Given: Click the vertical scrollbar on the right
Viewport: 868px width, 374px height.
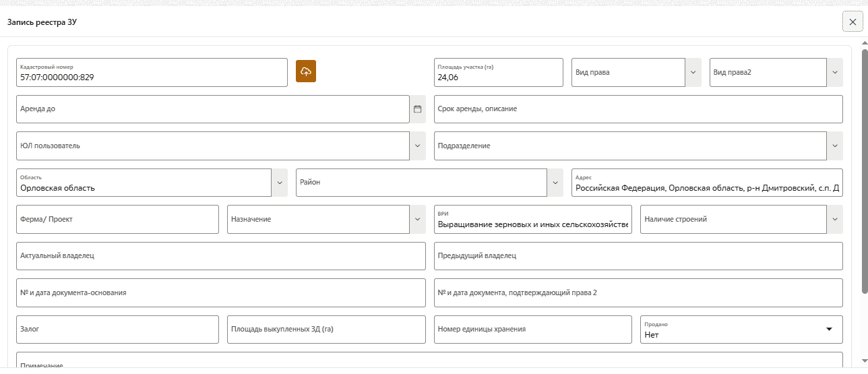Looking at the screenshot, I should tap(865, 168).
